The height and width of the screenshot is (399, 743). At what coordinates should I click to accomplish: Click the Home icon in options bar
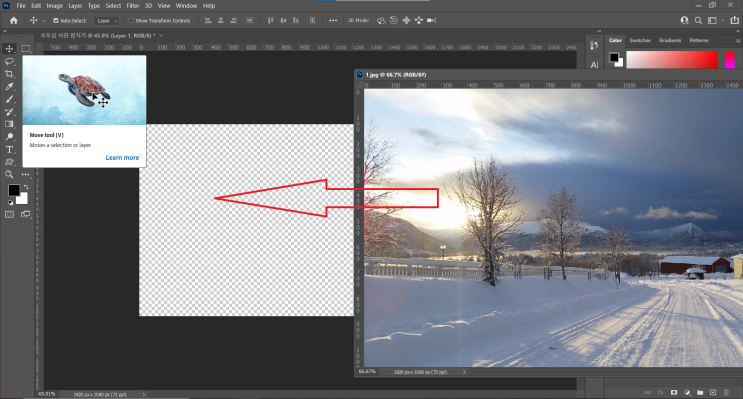click(x=14, y=20)
